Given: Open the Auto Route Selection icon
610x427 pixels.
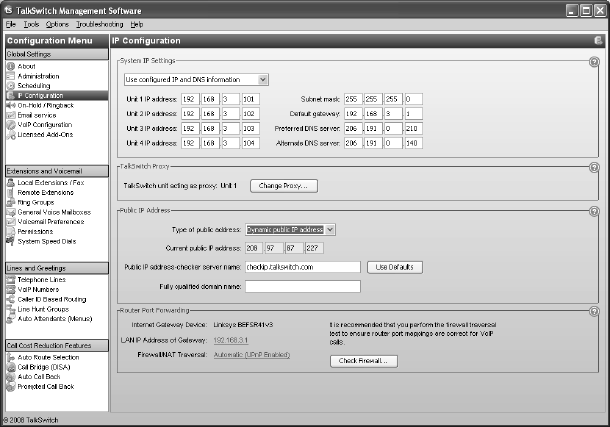Looking at the screenshot, I should pos(12,356).
